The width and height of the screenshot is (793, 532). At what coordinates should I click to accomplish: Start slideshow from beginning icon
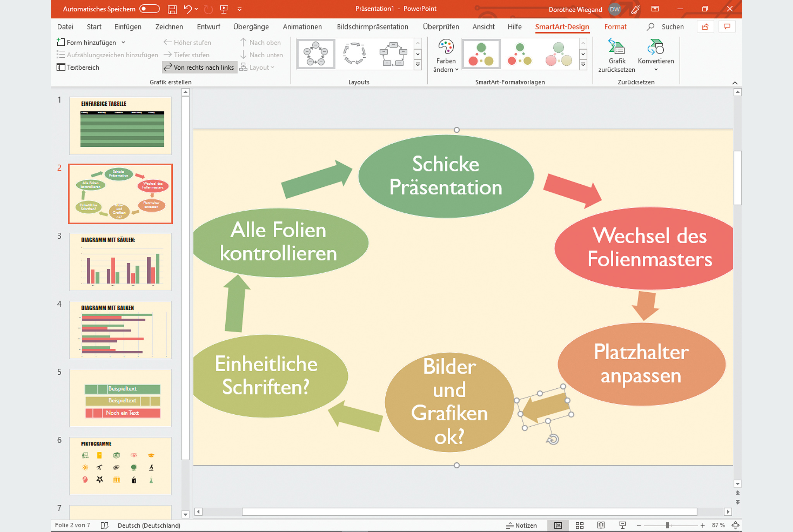224,9
